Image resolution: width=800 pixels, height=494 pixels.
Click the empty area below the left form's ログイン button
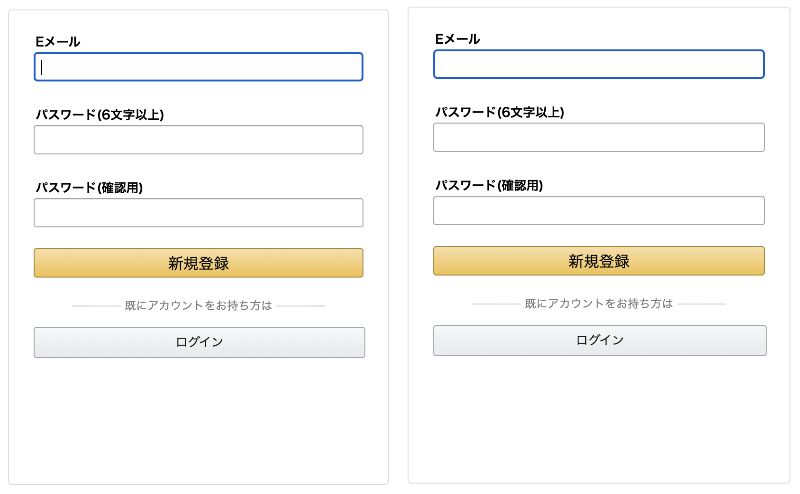[x=198, y=420]
